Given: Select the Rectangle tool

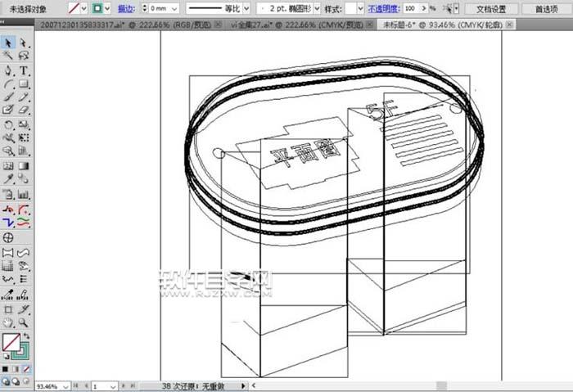Looking at the screenshot, I should click(24, 84).
